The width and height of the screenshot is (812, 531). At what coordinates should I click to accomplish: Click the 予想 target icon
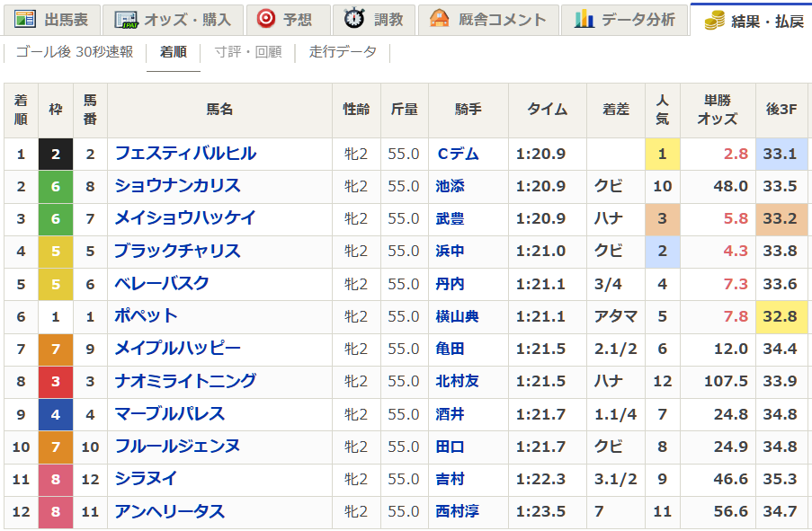click(x=266, y=19)
